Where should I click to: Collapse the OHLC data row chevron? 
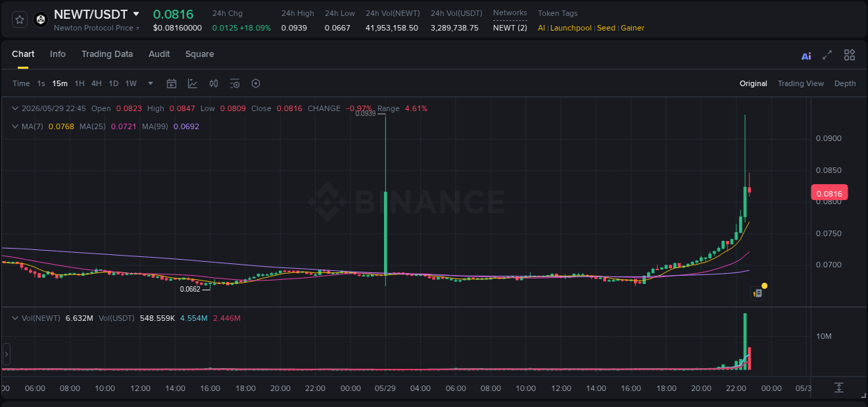click(15, 108)
